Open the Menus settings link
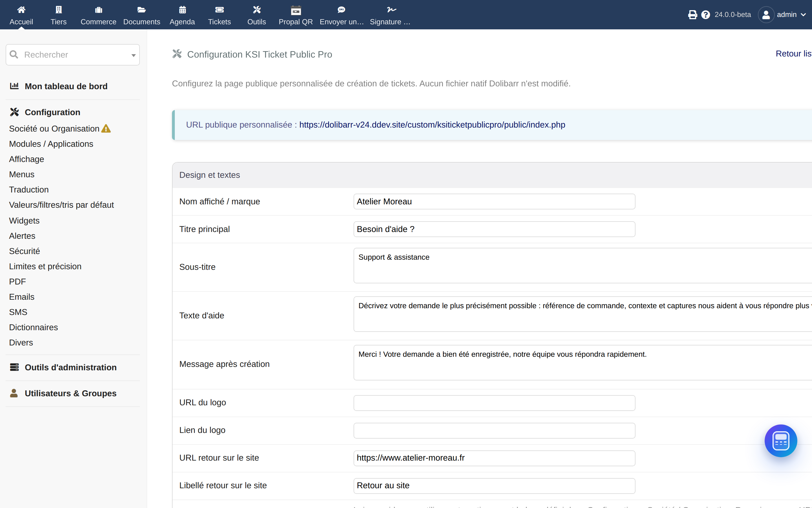The height and width of the screenshot is (508, 812). point(22,174)
